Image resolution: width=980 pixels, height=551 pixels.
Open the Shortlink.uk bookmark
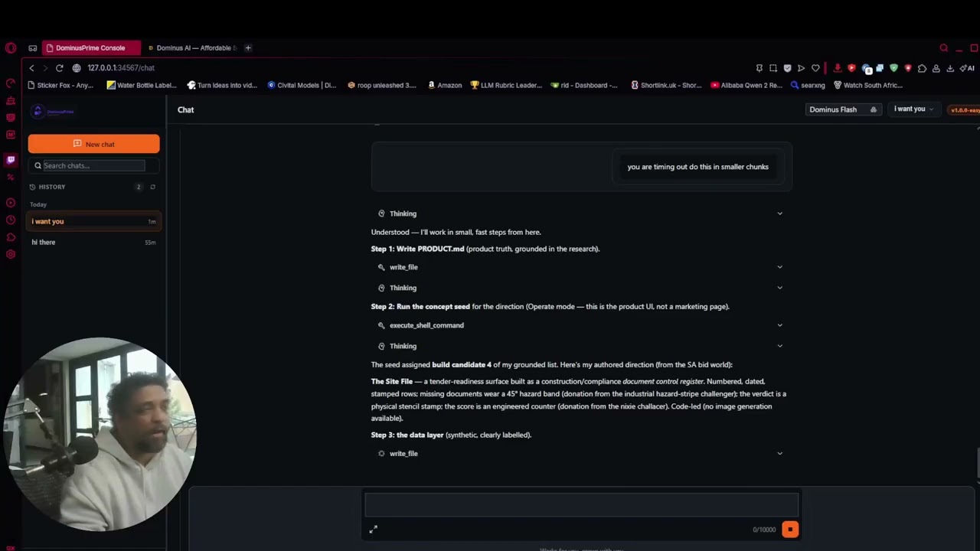coord(666,86)
